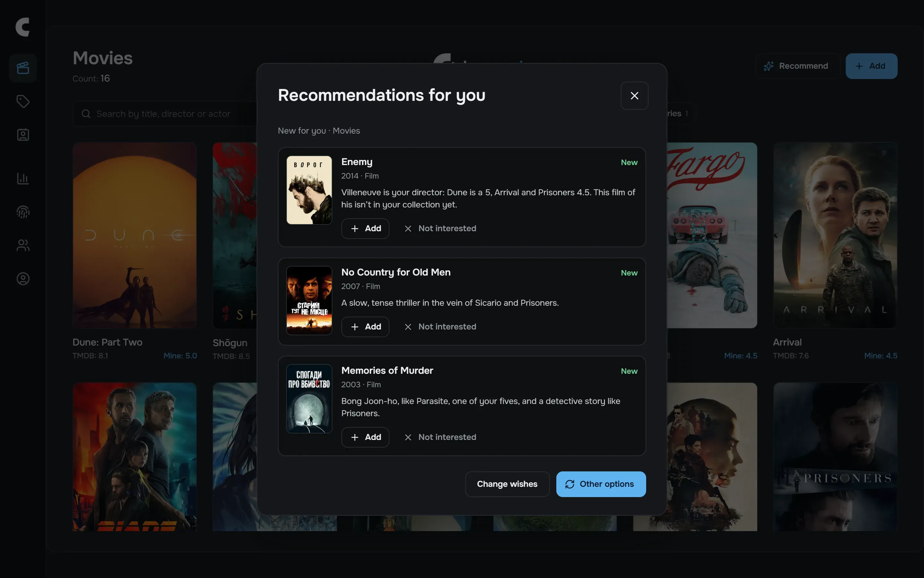
Task: Click the Enemy recommendation title
Action: [357, 162]
